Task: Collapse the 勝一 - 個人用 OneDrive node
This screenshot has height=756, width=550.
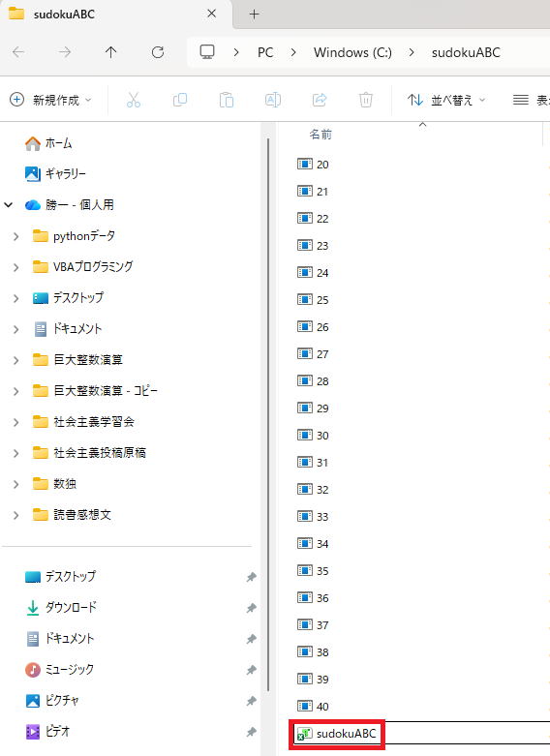Action: tap(8, 205)
